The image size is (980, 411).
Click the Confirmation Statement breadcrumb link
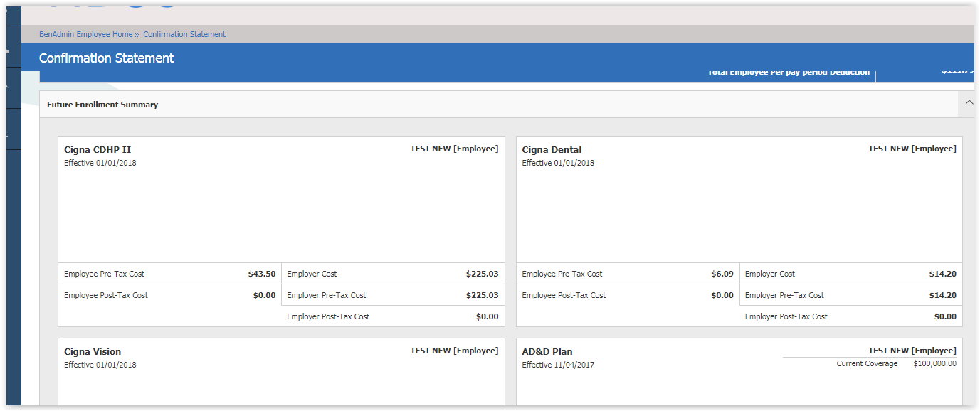pyautogui.click(x=184, y=34)
